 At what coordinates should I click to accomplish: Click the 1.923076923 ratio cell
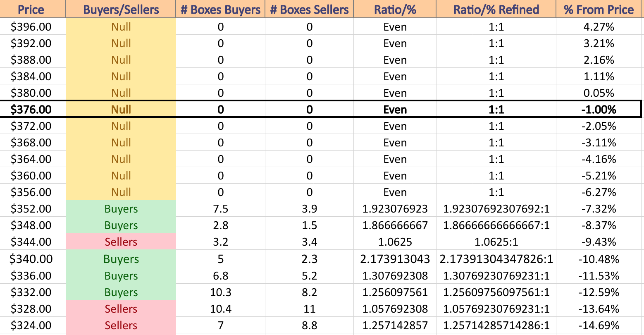pyautogui.click(x=395, y=209)
